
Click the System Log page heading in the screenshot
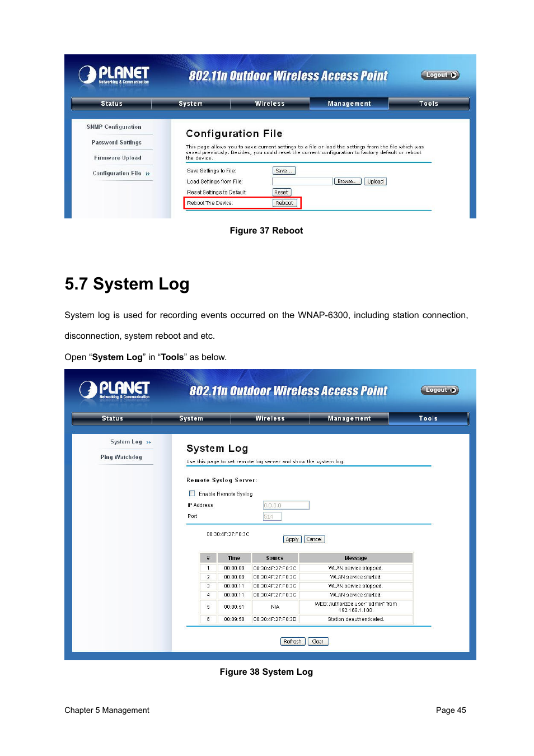(217, 449)
